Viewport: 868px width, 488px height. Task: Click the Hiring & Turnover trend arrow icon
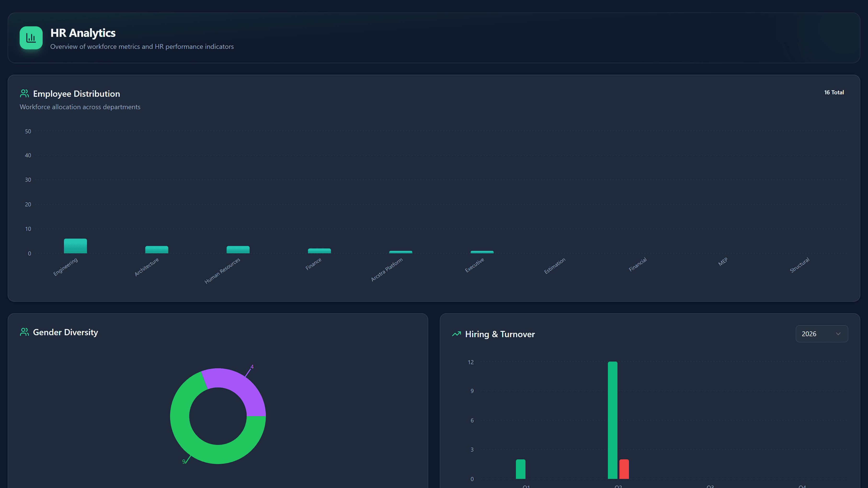pos(456,334)
